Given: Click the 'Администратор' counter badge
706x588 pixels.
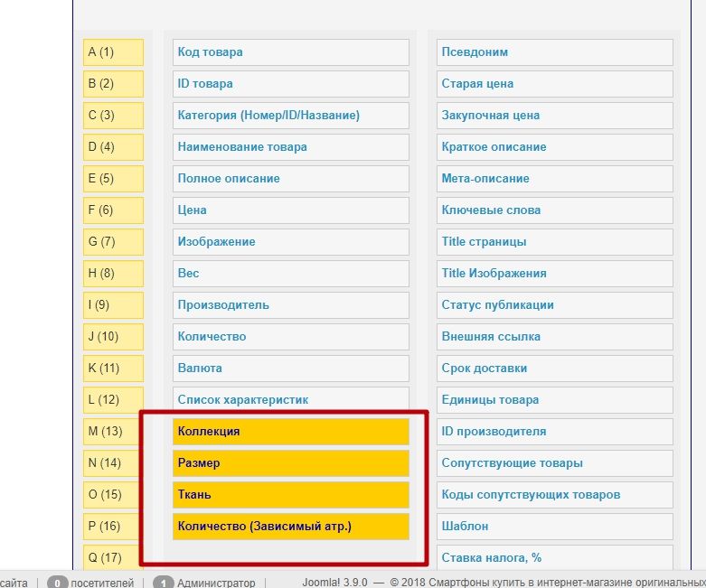Looking at the screenshot, I should tap(163, 583).
